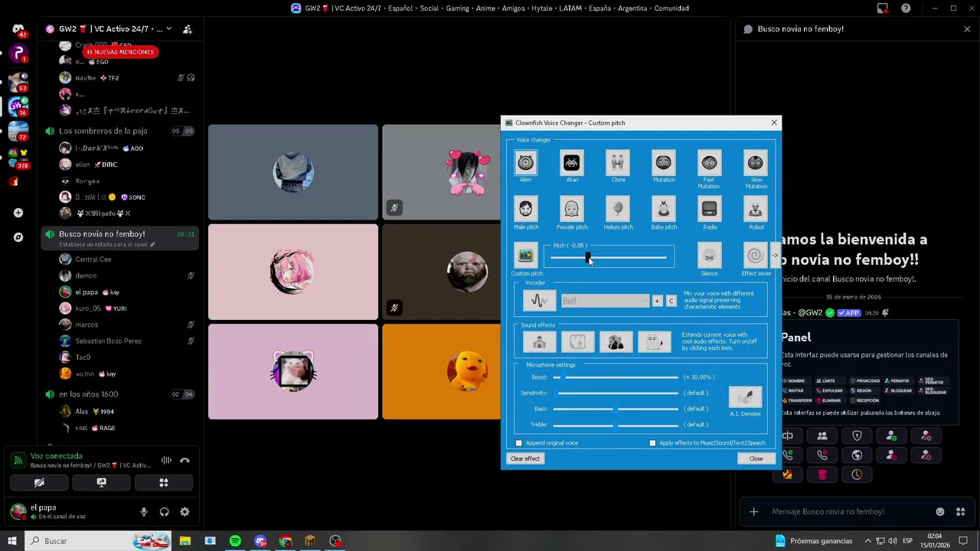Select the Female pitch voice
The width and height of the screenshot is (980, 551).
[572, 208]
